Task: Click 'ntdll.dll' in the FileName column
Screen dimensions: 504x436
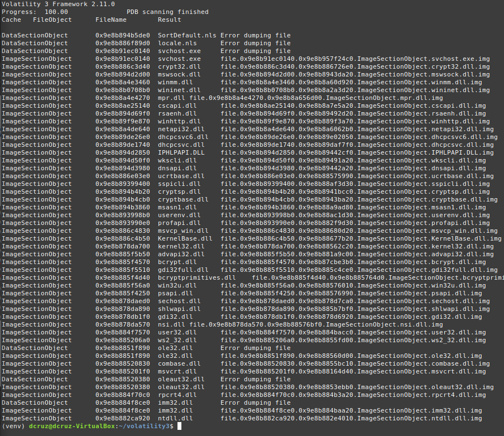Action: tap(175, 419)
